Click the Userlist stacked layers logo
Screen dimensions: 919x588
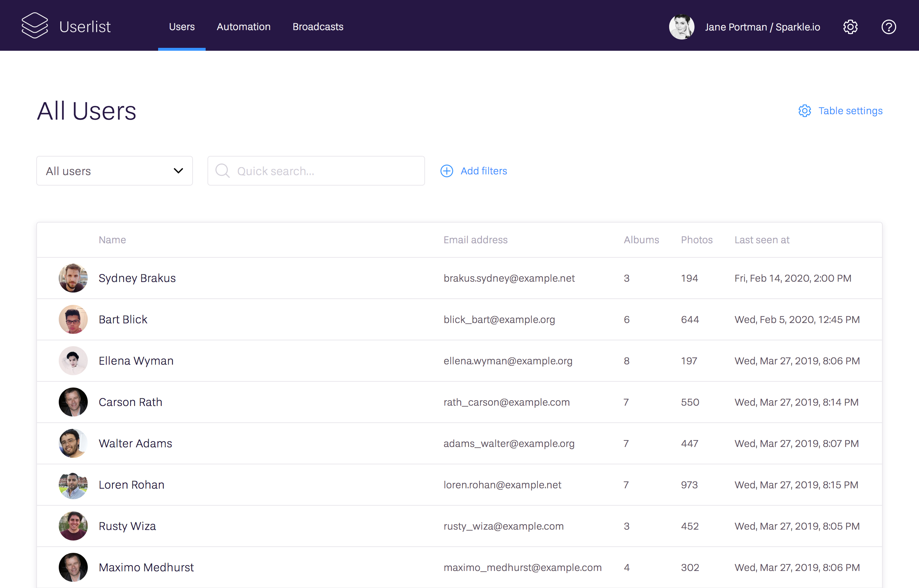(35, 26)
